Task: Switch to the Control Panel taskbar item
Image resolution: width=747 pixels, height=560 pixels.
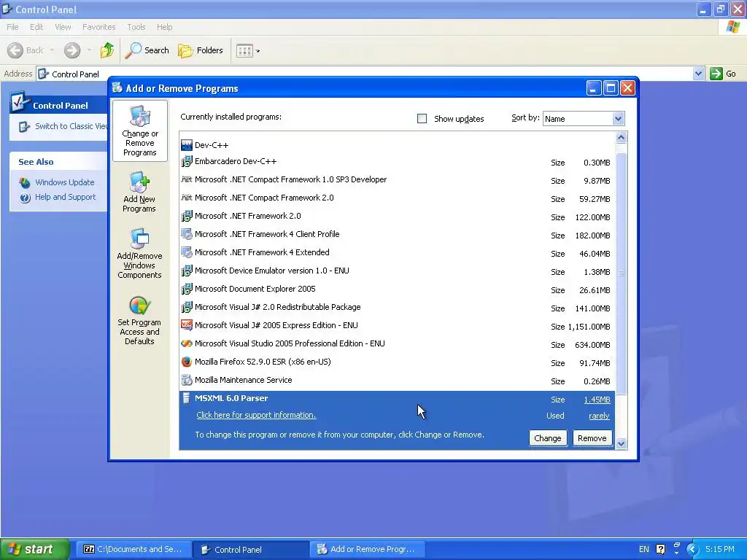Action: 250,549
